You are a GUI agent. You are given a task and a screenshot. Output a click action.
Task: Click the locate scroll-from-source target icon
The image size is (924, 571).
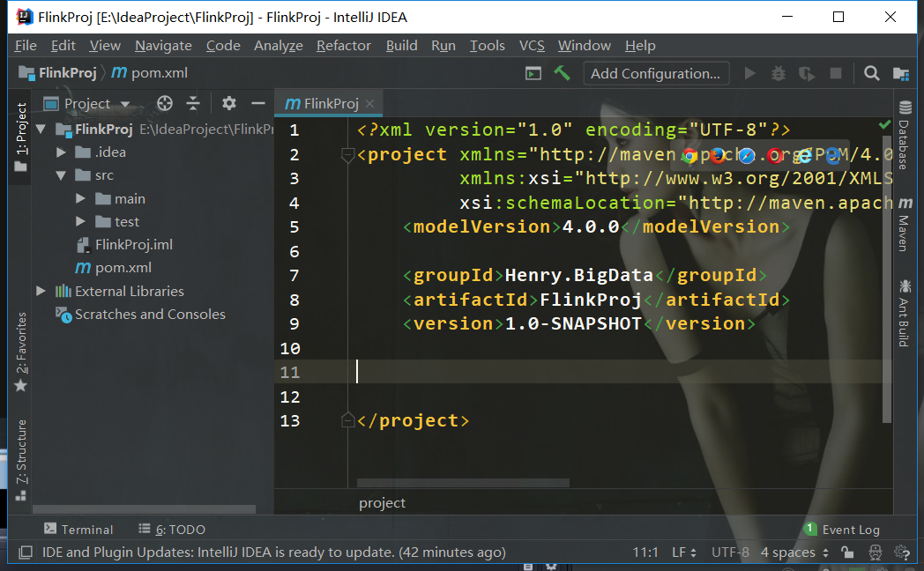point(164,104)
